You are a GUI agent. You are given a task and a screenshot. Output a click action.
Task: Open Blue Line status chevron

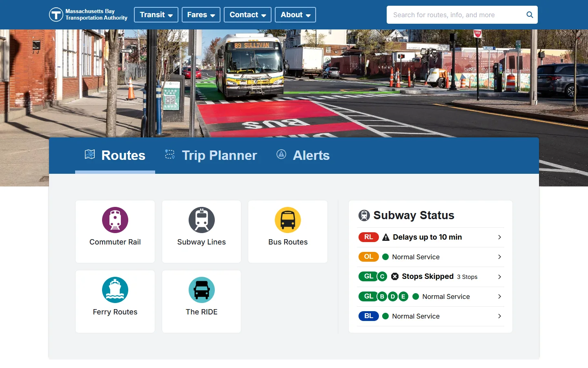499,316
